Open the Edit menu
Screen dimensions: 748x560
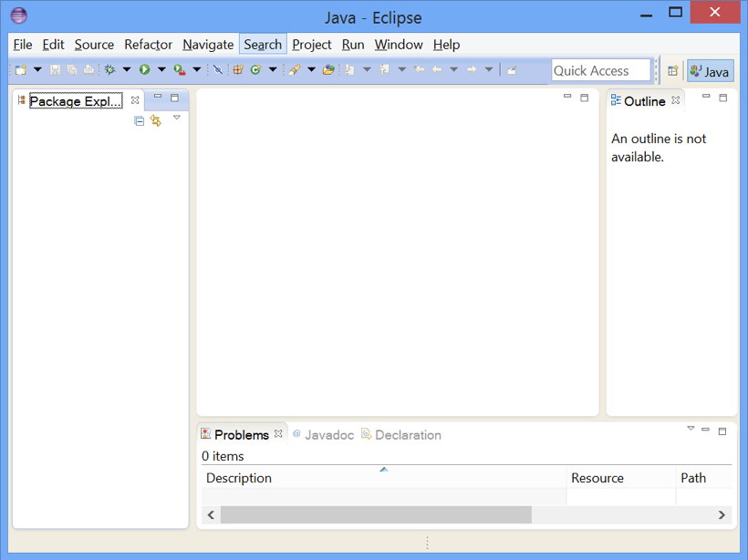point(53,45)
